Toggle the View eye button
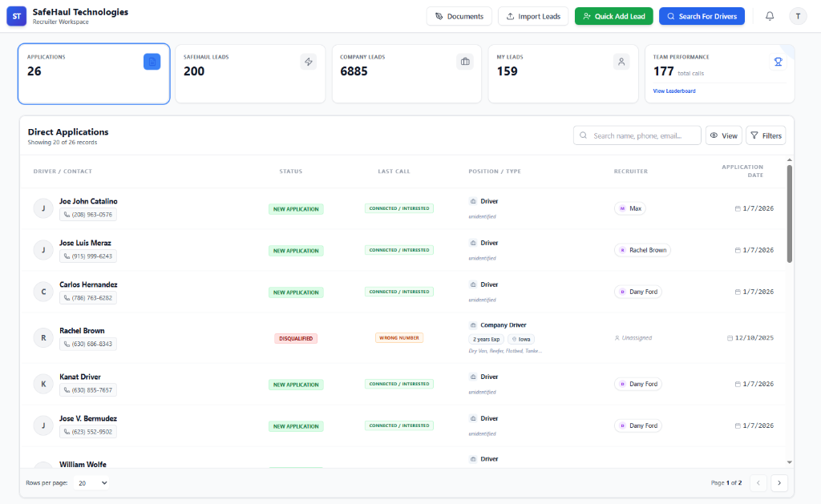 (723, 136)
